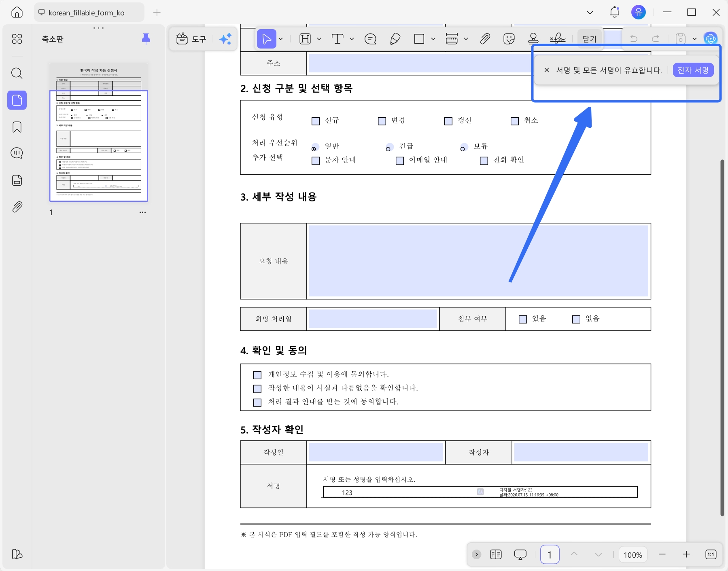This screenshot has width=728, height=571.
Task: Select the highlight text tool
Action: (305, 39)
